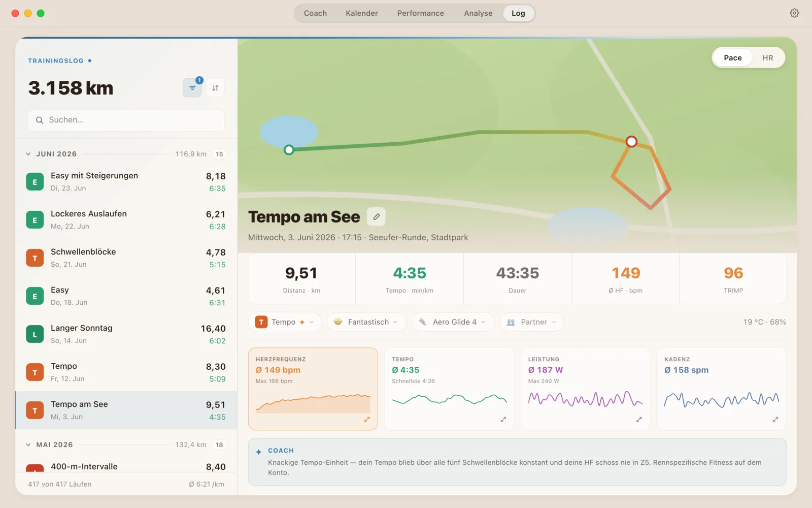Open the Easy mit Steigerungen run
Viewport: 812px width, 508px height.
[x=126, y=182]
